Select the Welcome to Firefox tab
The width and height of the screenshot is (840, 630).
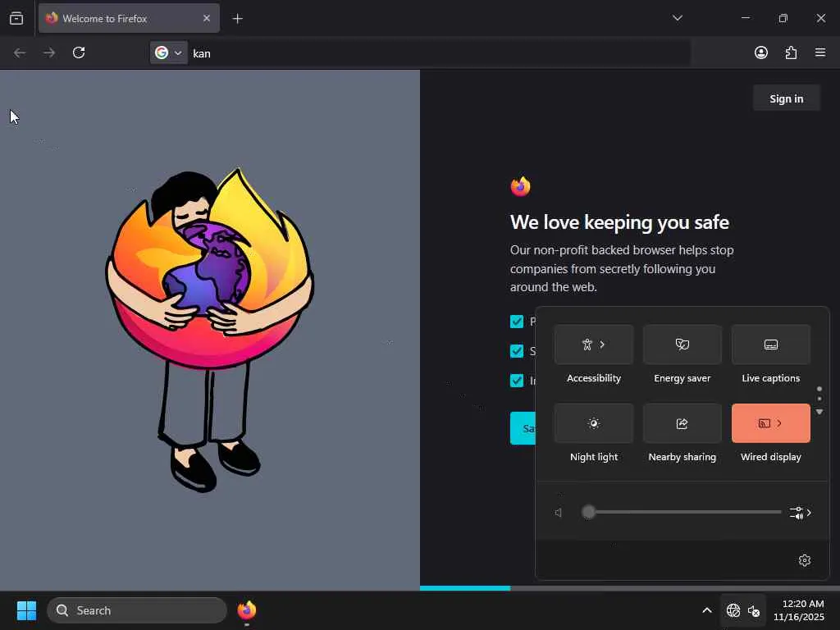pyautogui.click(x=129, y=18)
